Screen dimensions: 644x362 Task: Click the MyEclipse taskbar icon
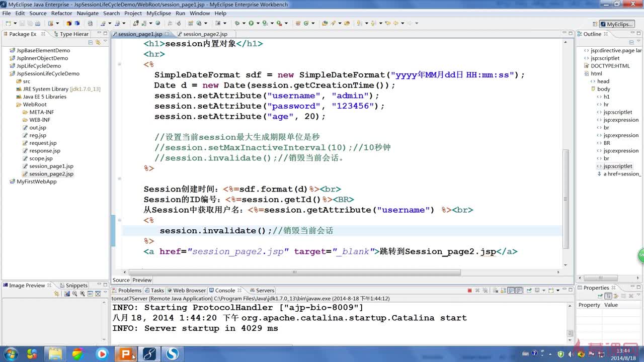[149, 354]
